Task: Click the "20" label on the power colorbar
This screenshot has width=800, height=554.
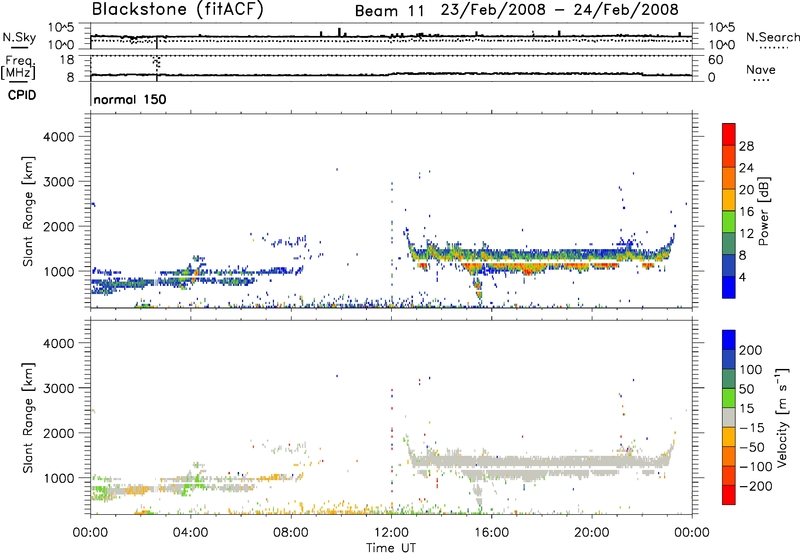Action: pyautogui.click(x=746, y=190)
